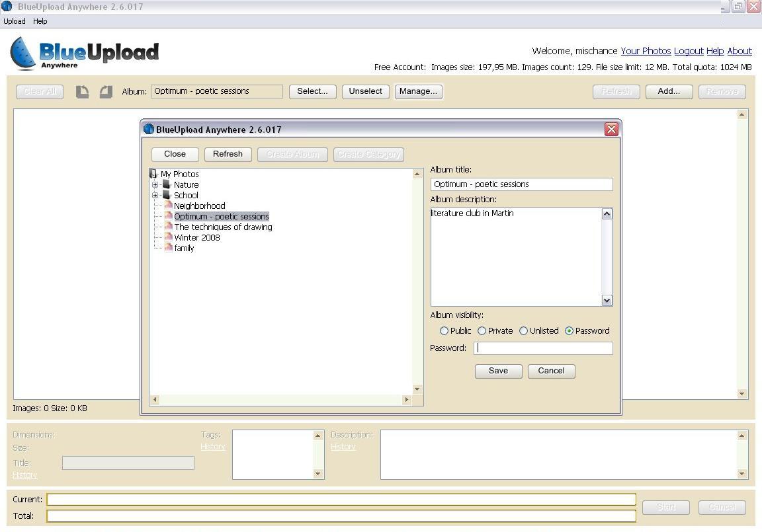Open the About link
Image resolution: width=762 pixels, height=532 pixels.
click(x=739, y=51)
